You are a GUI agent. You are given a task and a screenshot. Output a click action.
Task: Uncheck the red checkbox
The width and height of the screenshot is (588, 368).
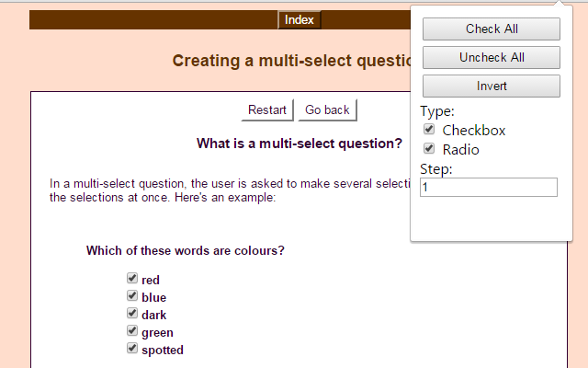click(x=132, y=279)
